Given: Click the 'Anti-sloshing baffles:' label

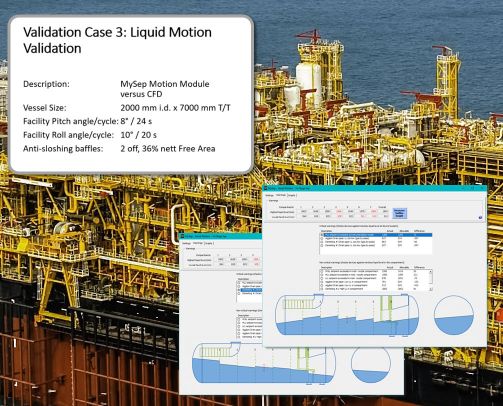Looking at the screenshot, I should click(x=63, y=149).
